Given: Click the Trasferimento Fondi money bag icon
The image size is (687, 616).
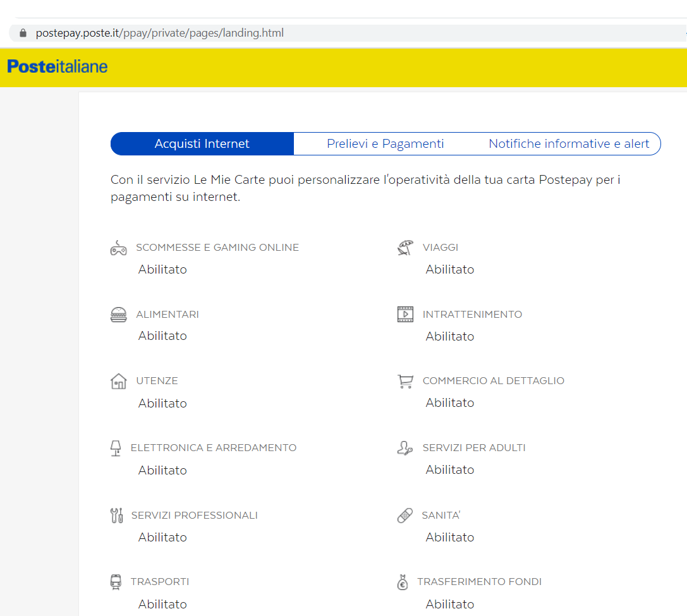Looking at the screenshot, I should (x=403, y=583).
